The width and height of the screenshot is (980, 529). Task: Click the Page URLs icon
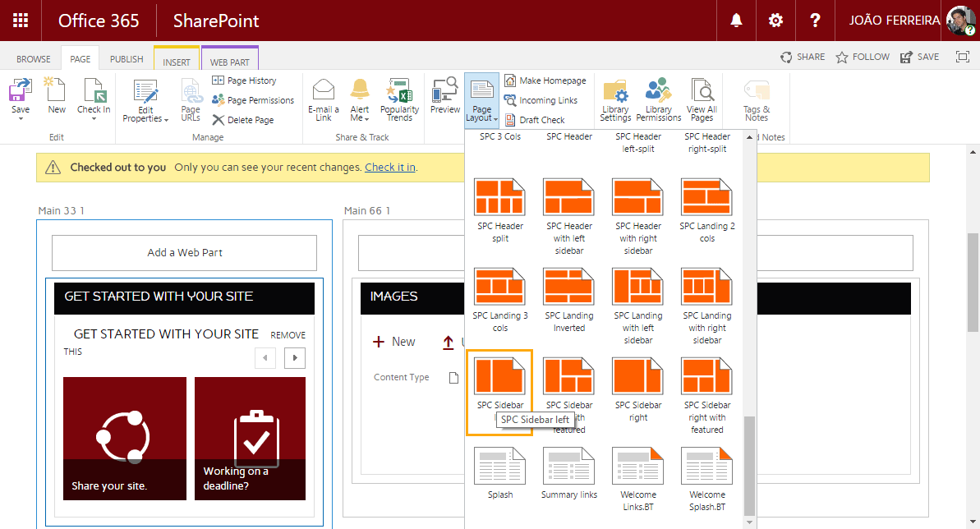pyautogui.click(x=191, y=99)
